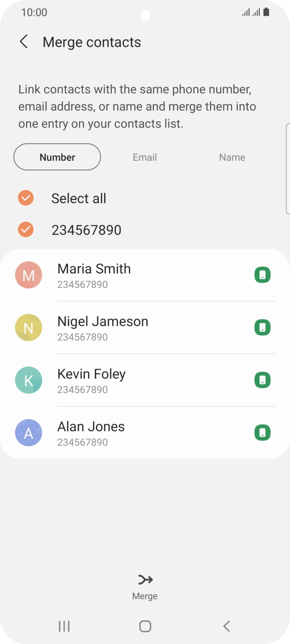Tap Maria Smith's phone storage icon

click(x=263, y=275)
